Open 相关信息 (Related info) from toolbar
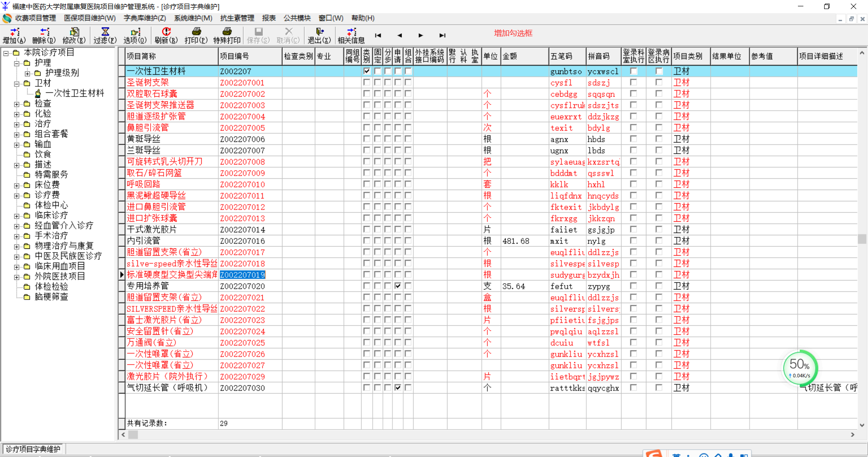The width and height of the screenshot is (868, 457). pyautogui.click(x=351, y=35)
